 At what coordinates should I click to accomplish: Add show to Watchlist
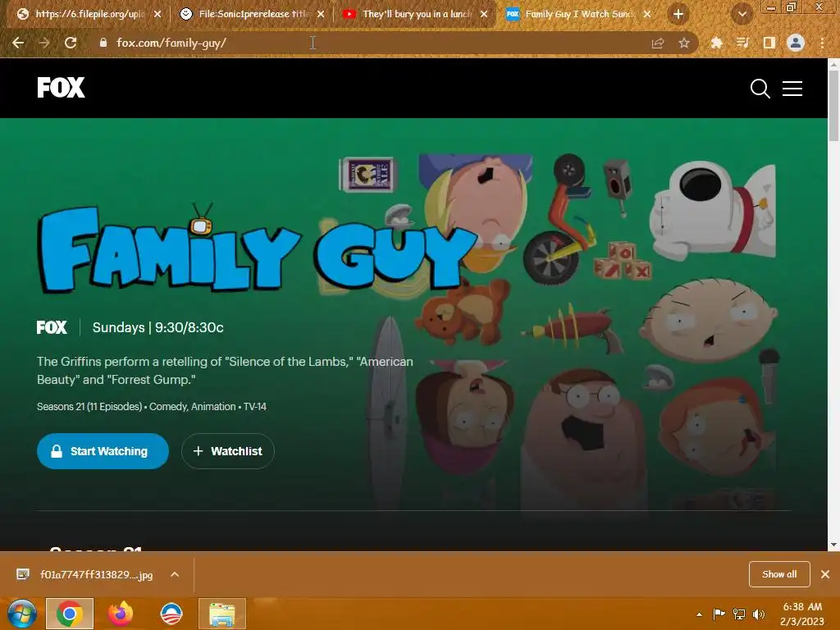click(x=228, y=451)
